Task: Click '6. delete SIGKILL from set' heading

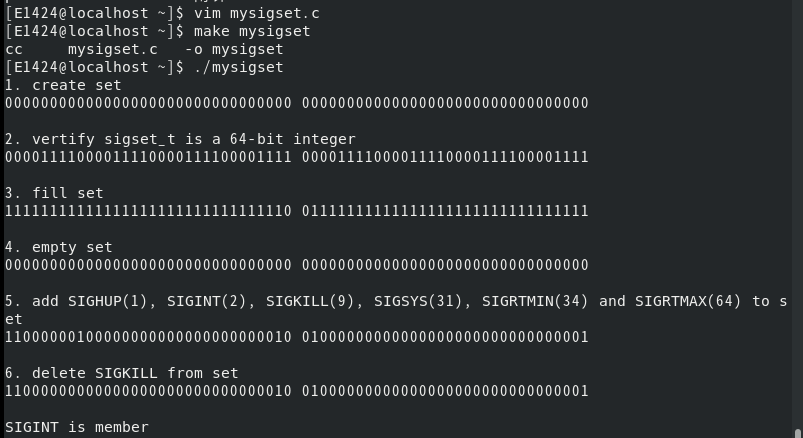Action: [122, 373]
